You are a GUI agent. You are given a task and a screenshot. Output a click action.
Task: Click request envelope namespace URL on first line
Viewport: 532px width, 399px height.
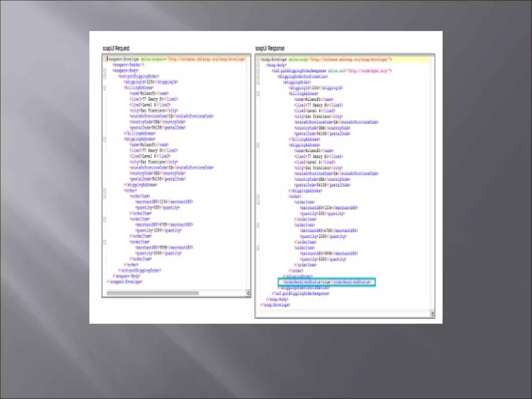(x=207, y=59)
